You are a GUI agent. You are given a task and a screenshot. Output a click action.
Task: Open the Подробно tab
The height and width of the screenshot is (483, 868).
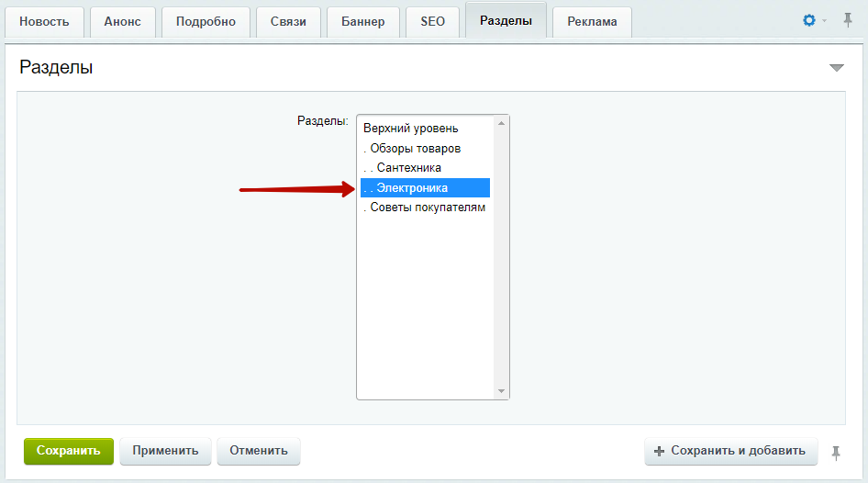pos(206,22)
